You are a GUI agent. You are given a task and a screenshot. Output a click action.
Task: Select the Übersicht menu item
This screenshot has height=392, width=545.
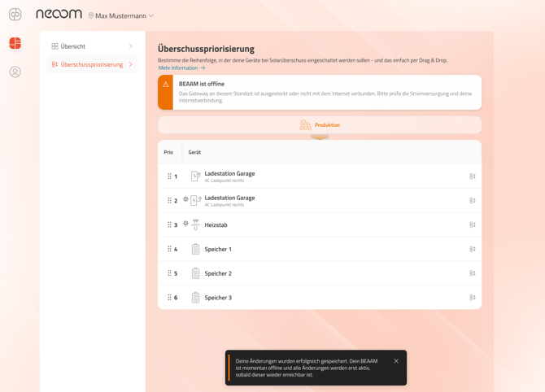point(73,46)
